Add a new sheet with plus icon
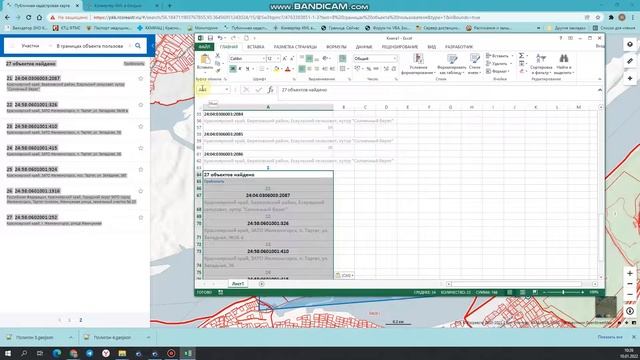Image resolution: width=640 pixels, height=360 pixels. (x=262, y=284)
